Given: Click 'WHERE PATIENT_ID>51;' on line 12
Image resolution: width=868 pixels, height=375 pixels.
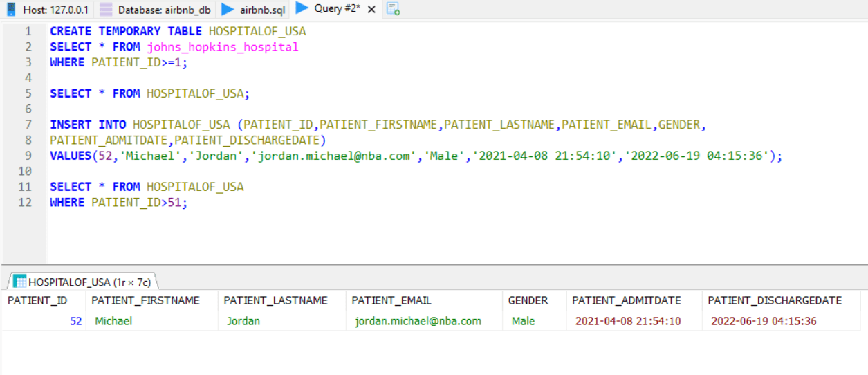Looking at the screenshot, I should click(119, 203).
